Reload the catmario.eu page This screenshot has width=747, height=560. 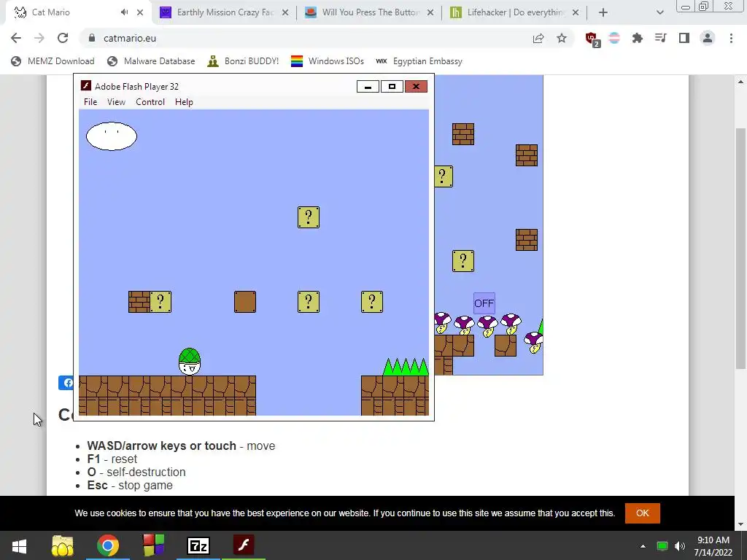click(x=63, y=38)
